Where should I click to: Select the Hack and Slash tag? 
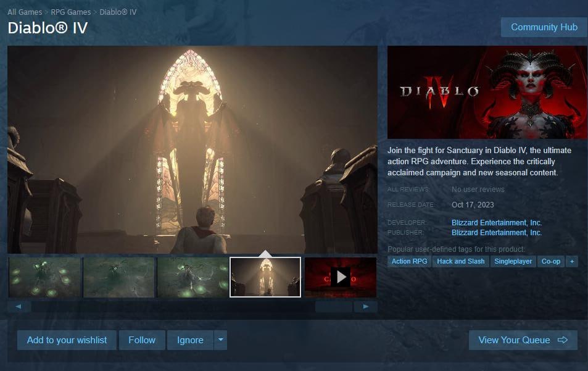tap(460, 261)
